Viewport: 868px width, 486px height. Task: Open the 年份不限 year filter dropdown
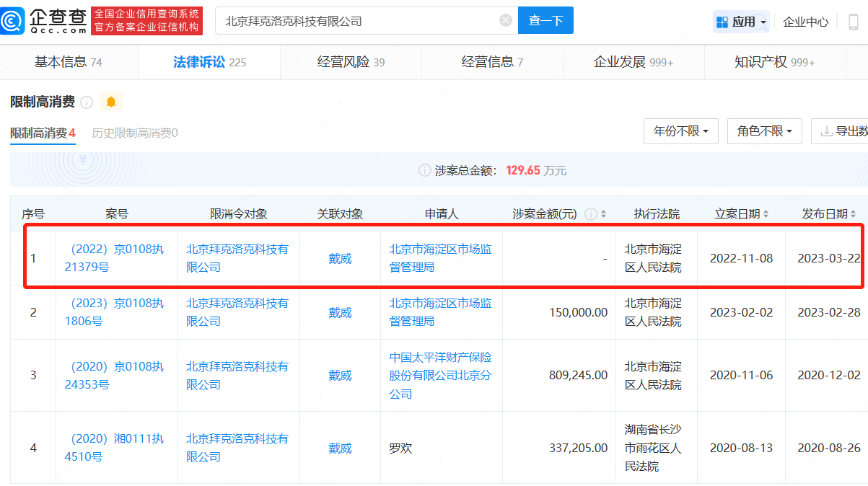tap(681, 131)
